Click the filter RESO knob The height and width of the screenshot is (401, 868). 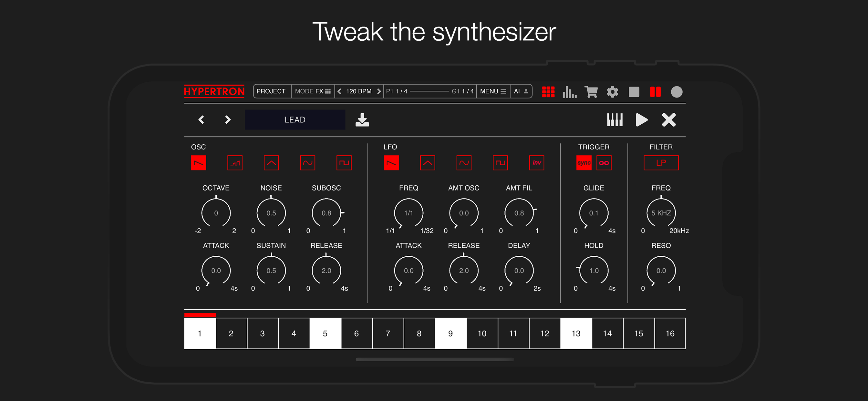661,271
